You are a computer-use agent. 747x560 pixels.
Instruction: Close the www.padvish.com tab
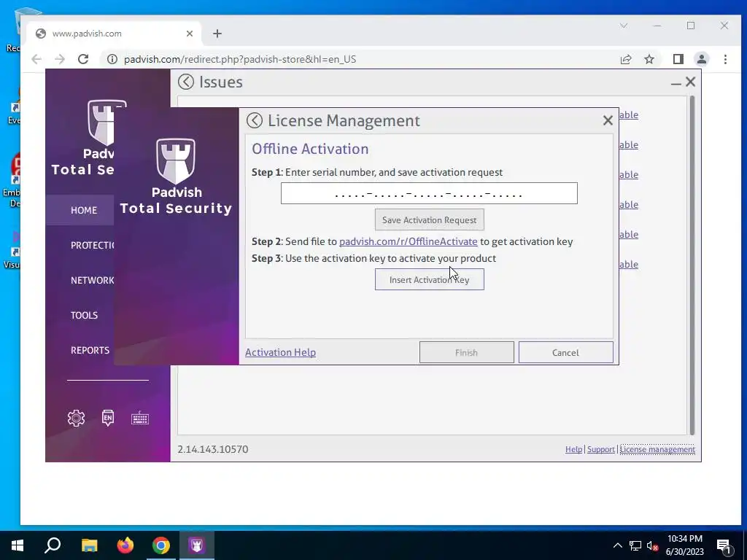[x=190, y=34]
